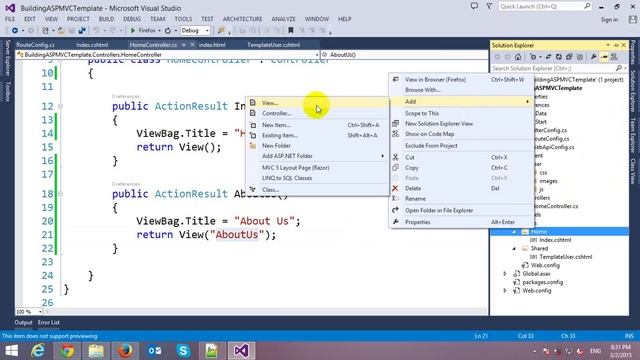Image resolution: width=640 pixels, height=360 pixels.
Task: Click Exclude From Project entry
Action: tap(461, 146)
